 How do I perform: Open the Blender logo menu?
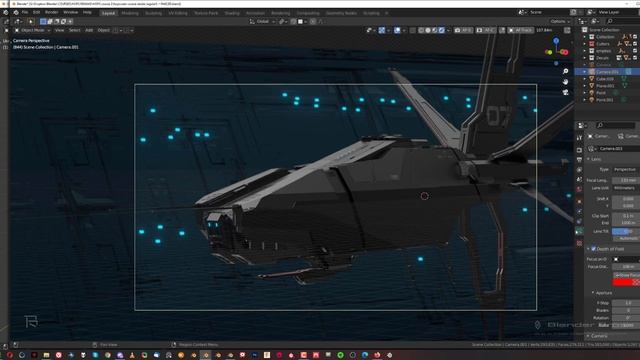coord(16,13)
